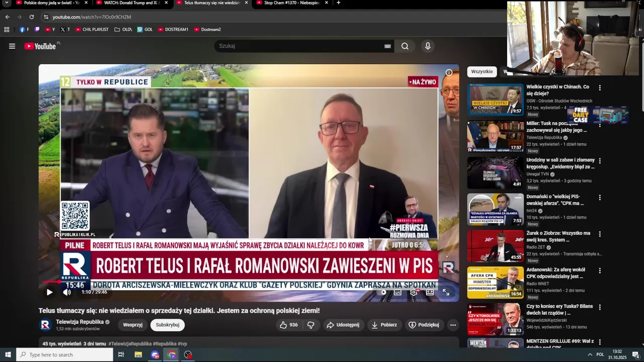Click the magnifier search button
This screenshot has width=644, height=362.
[x=405, y=46]
